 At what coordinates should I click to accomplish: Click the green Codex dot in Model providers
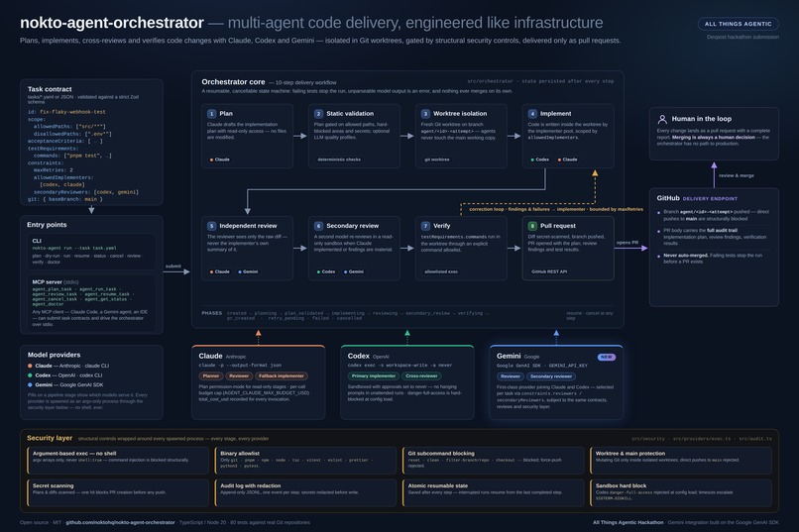pos(30,375)
